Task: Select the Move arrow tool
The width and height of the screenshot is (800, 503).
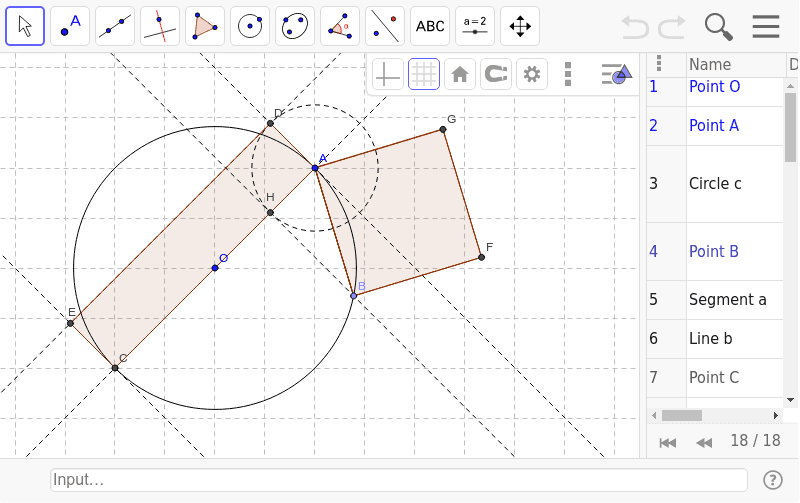Action: (x=25, y=26)
